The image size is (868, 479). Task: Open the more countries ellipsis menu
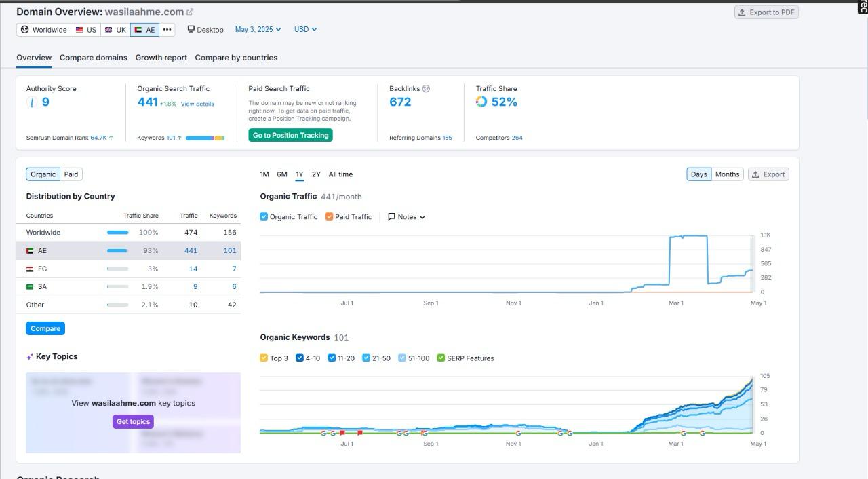pos(167,30)
